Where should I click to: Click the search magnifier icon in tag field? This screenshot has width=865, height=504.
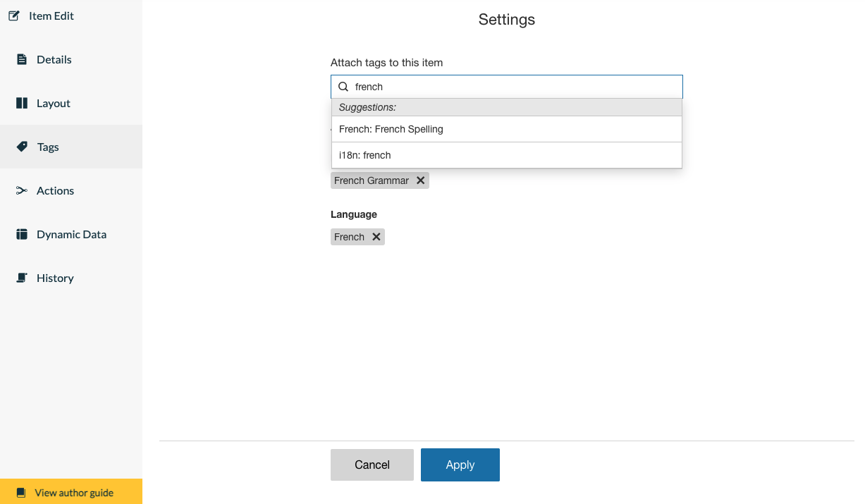coord(343,87)
